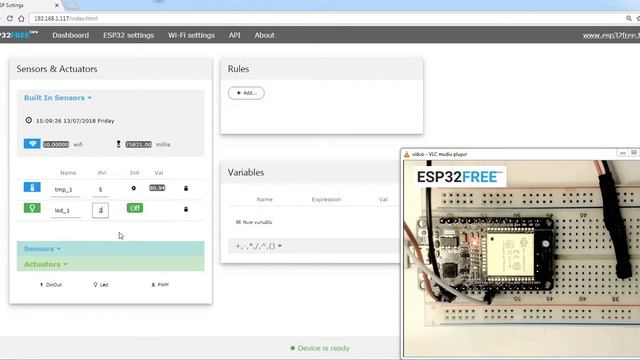Click the Add button in Rules
This screenshot has height=360, width=640.
click(x=246, y=93)
